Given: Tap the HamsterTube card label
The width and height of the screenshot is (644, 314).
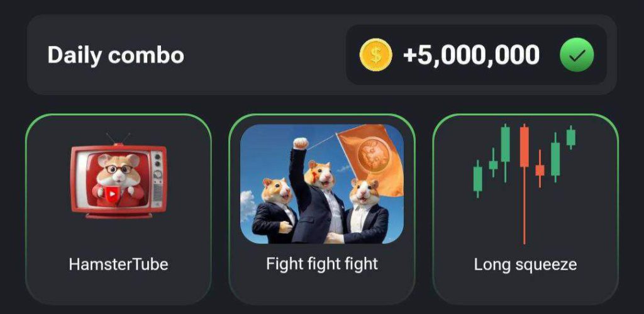Looking at the screenshot, I should (118, 264).
